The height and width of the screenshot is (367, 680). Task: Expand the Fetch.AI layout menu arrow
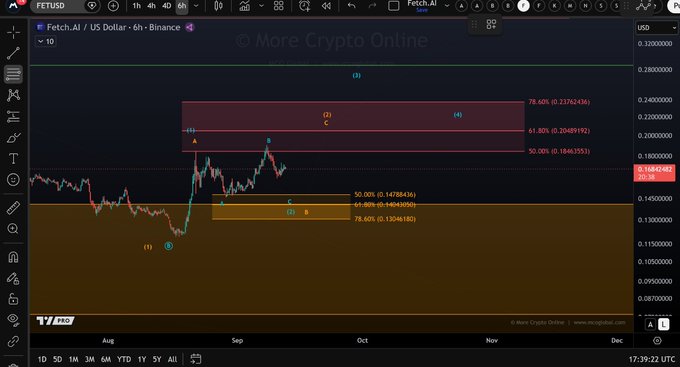447,6
